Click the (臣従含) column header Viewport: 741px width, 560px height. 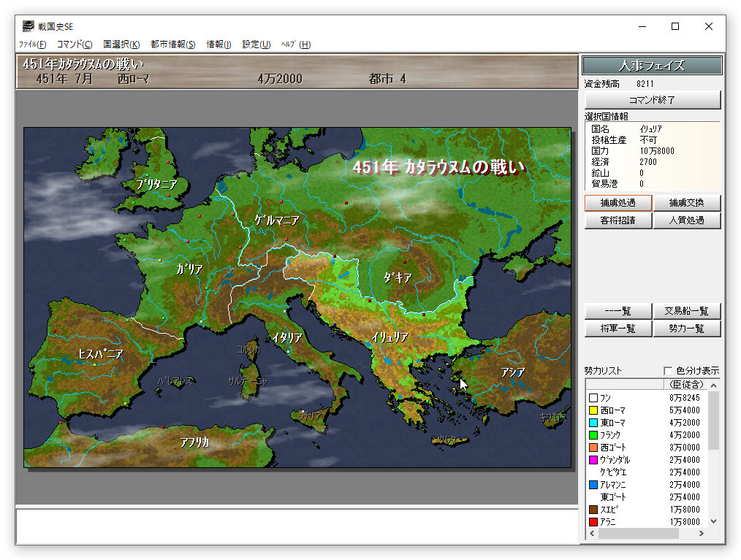684,384
